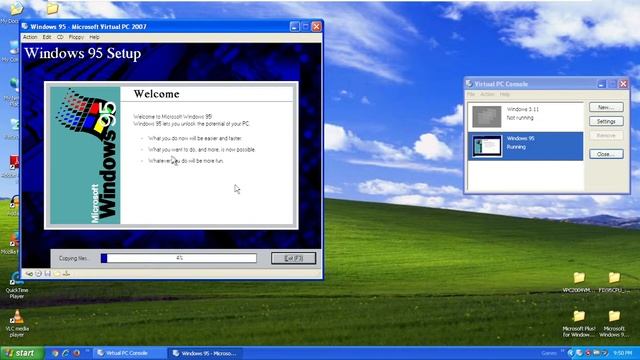Open the FD95CPU desktop folder

tap(614, 282)
